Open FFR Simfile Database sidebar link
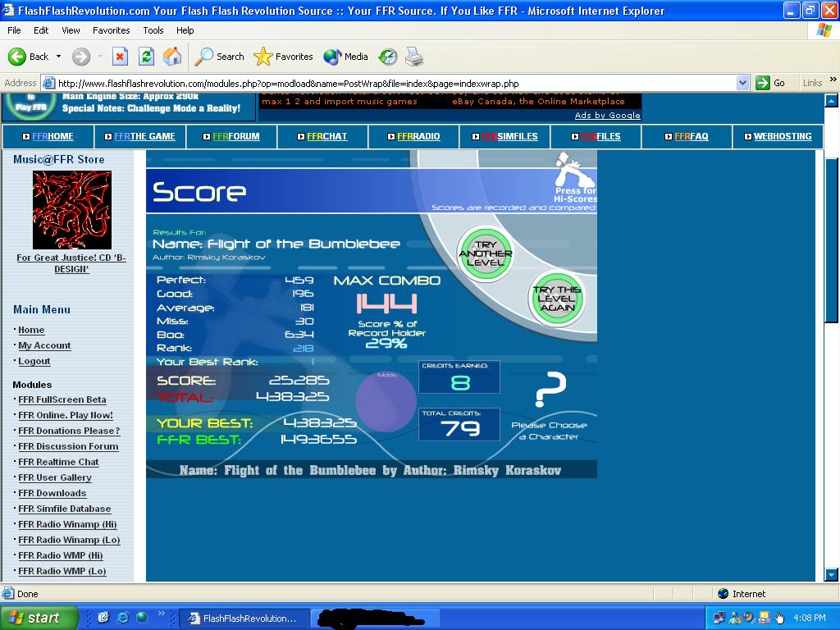Image resolution: width=840 pixels, height=630 pixels. click(64, 509)
